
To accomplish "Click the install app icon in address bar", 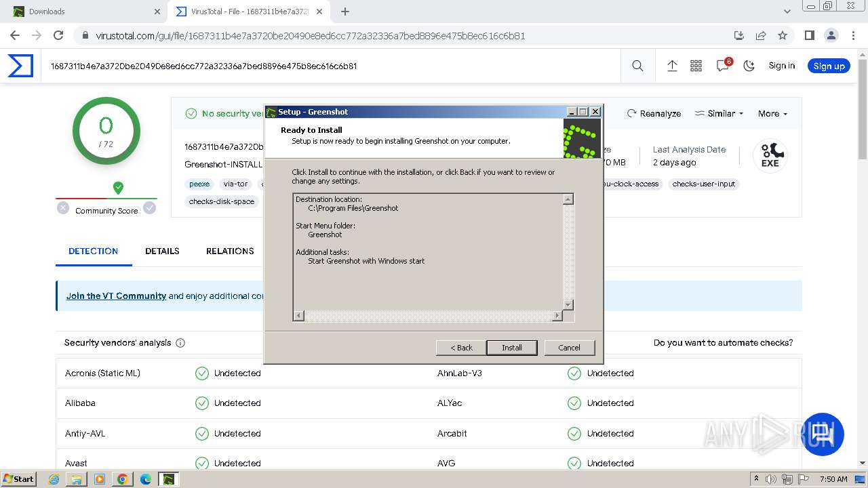I will (x=739, y=35).
